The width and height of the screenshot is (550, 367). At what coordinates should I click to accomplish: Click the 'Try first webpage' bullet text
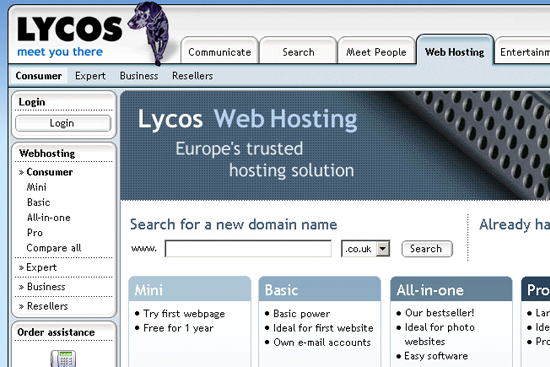point(184,314)
